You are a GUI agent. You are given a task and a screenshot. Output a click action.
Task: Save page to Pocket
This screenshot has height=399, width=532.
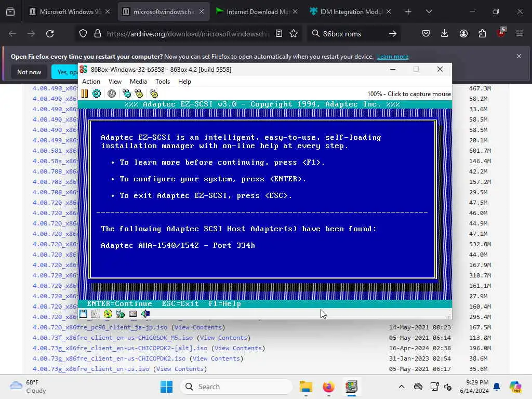coord(426,34)
